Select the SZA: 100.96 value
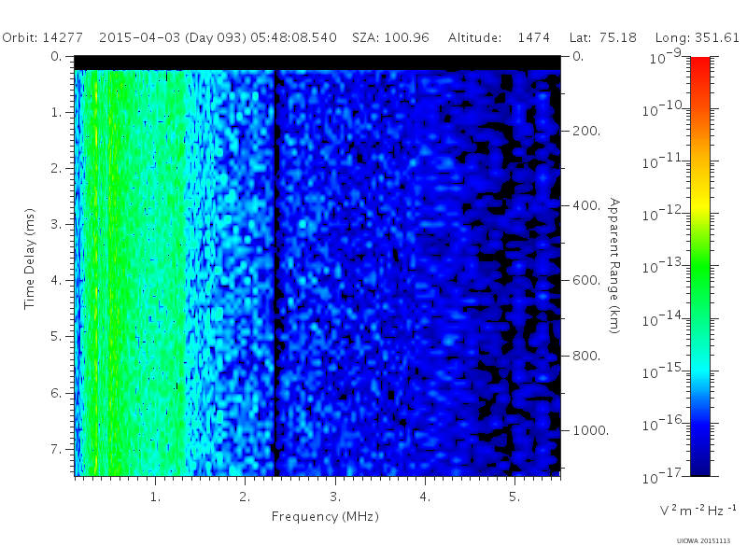The width and height of the screenshot is (747, 560). coord(390,37)
